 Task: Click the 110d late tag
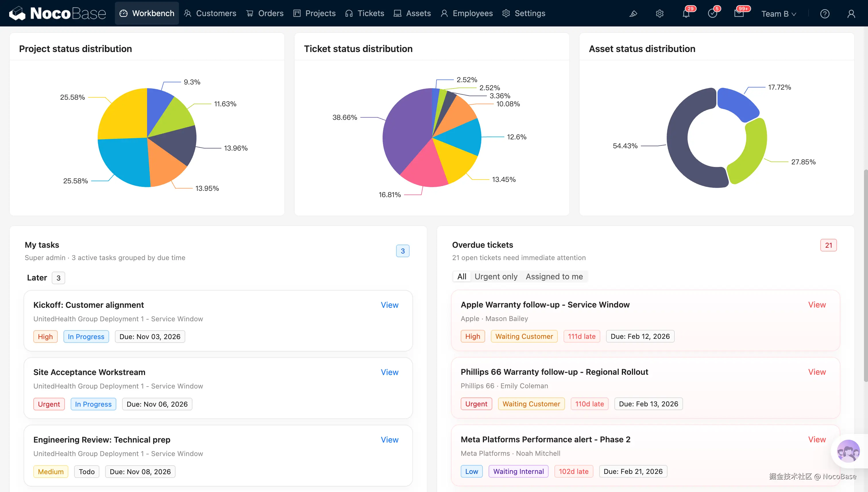pyautogui.click(x=589, y=404)
